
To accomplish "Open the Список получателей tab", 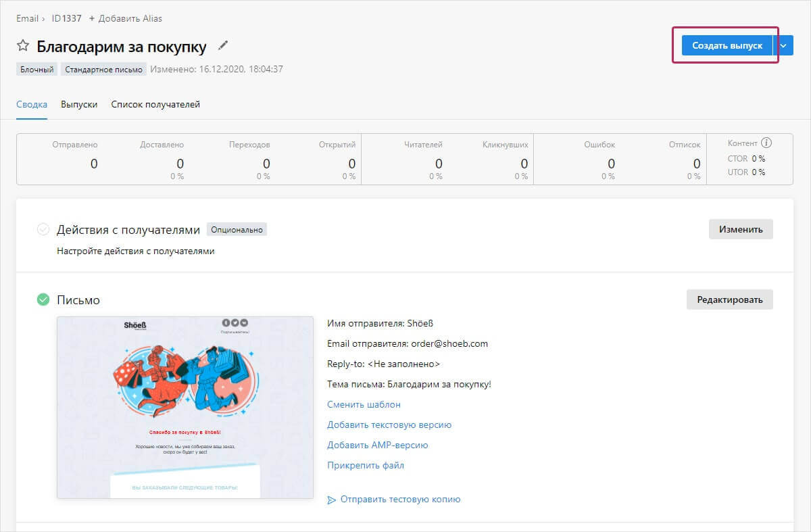I will click(x=155, y=105).
